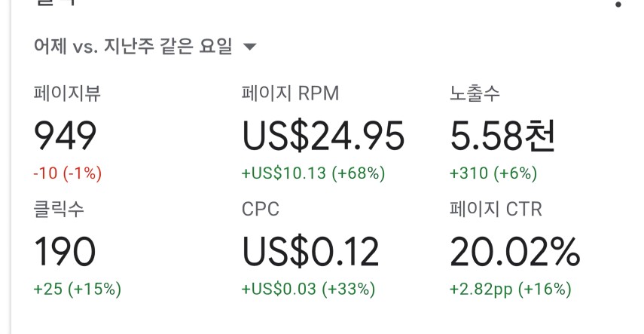Open the card's three-dot options menu
This screenshot has height=334, width=644.
pyautogui.click(x=618, y=4)
